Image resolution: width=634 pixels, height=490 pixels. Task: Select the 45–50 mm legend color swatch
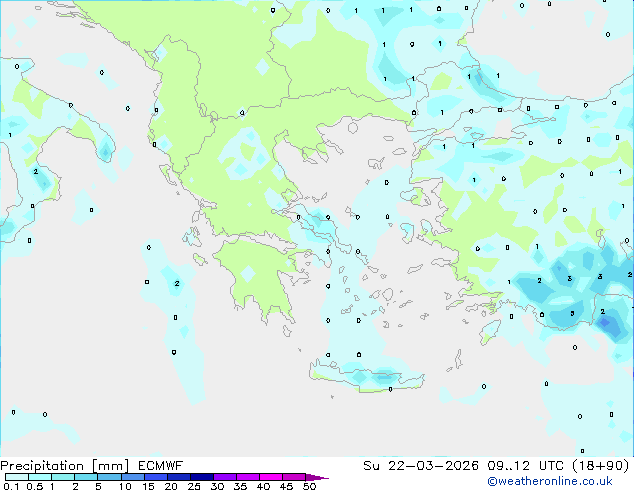click(294, 477)
